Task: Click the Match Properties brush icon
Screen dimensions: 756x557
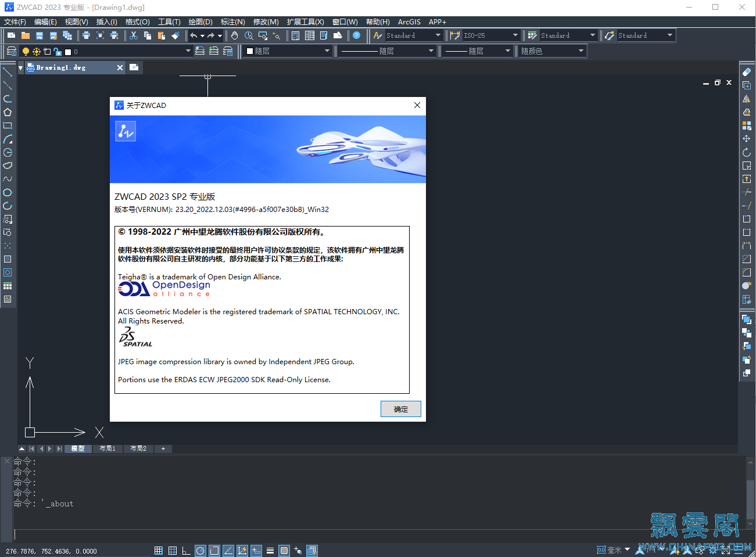Action: click(x=175, y=35)
